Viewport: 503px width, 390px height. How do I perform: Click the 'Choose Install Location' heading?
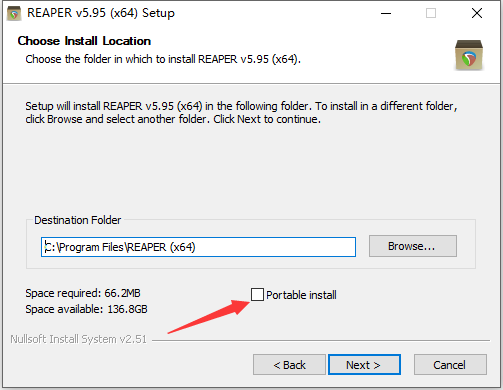[x=84, y=41]
